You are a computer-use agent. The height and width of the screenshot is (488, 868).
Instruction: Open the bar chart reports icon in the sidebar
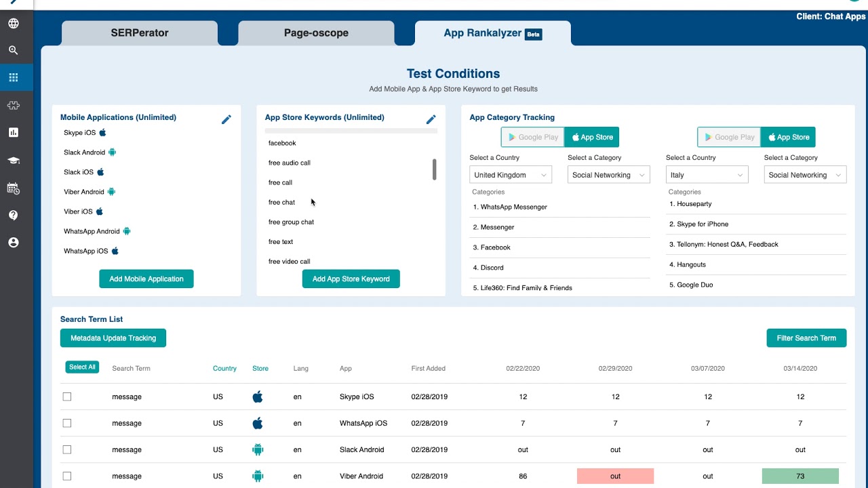pos(14,133)
